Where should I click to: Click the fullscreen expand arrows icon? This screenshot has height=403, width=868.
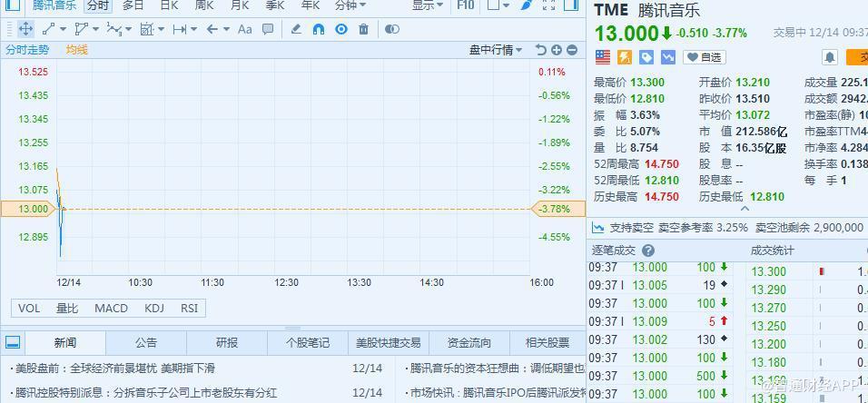pyautogui.click(x=548, y=5)
